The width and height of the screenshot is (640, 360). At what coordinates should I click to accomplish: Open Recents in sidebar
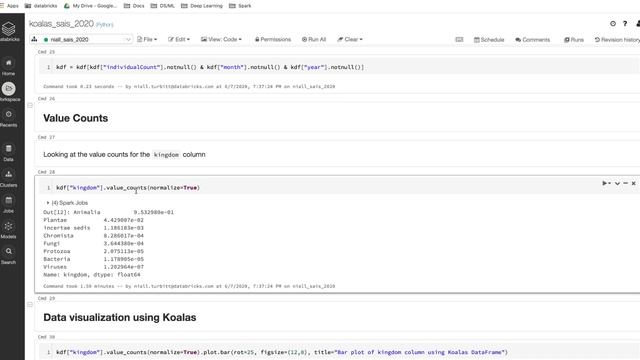9,118
